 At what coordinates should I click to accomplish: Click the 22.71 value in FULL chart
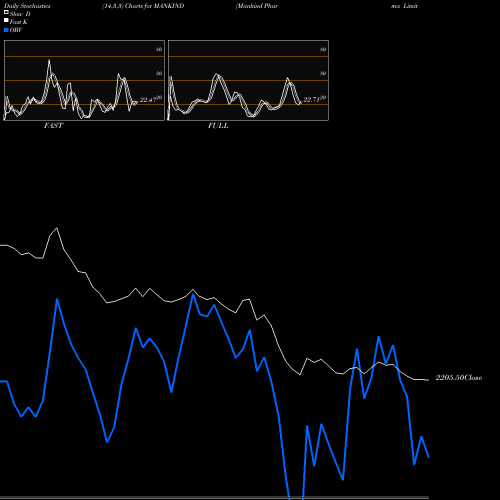click(x=311, y=100)
